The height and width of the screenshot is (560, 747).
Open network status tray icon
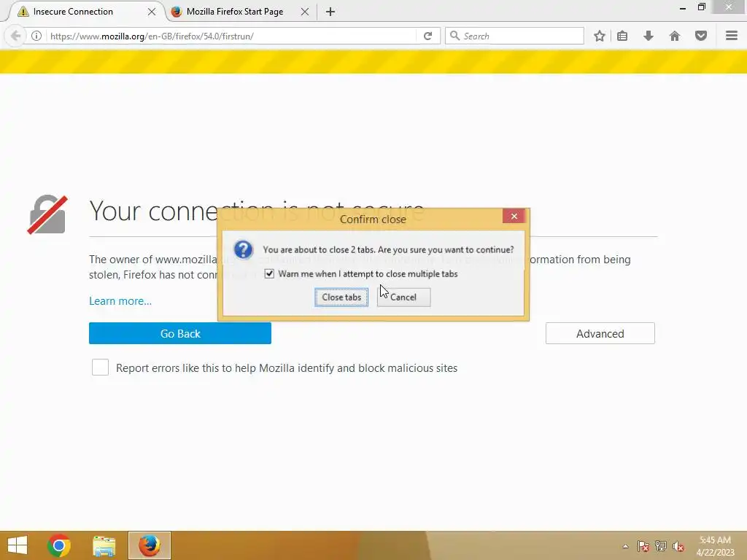tap(661, 546)
